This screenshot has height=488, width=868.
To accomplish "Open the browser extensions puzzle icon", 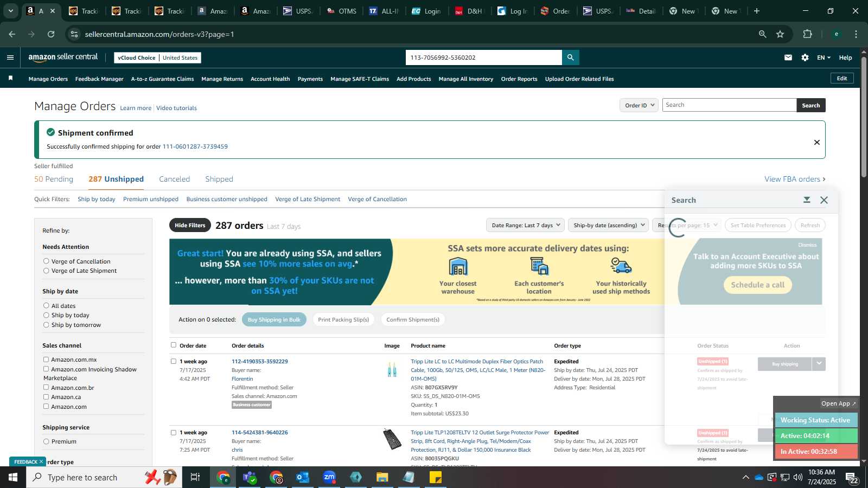I will [x=808, y=34].
